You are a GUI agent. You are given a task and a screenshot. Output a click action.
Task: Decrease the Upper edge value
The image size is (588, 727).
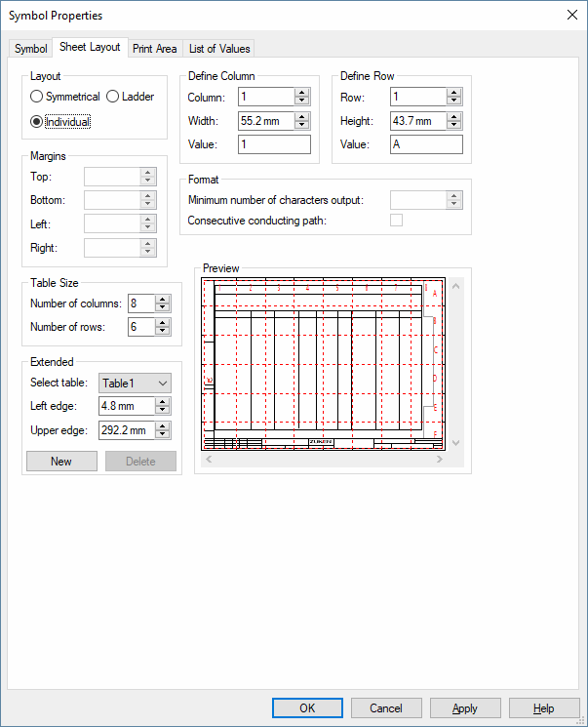click(x=163, y=434)
